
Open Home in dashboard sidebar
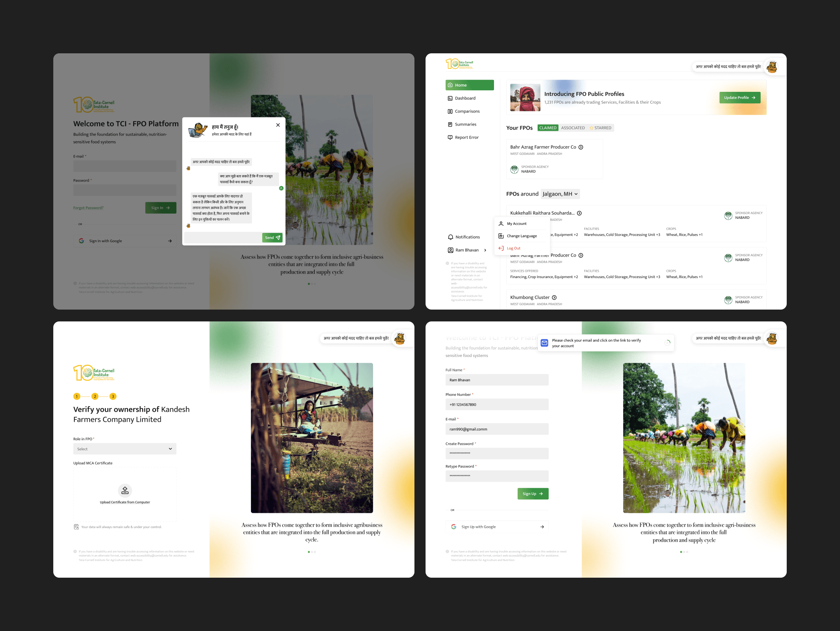[x=470, y=85]
